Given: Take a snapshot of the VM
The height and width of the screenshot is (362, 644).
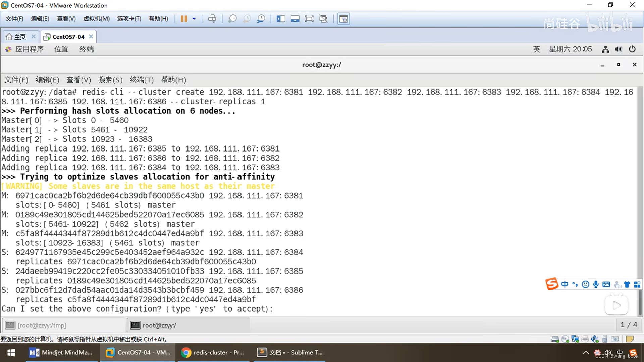Looking at the screenshot, I should pyautogui.click(x=232, y=19).
